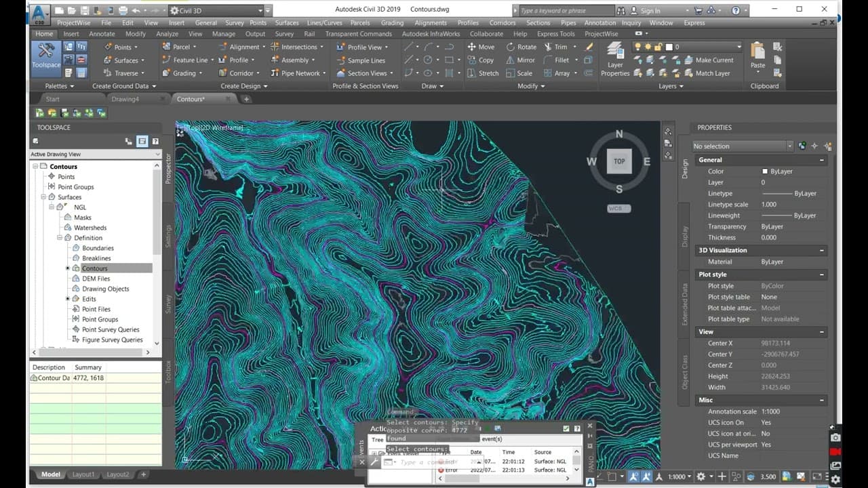Collapse the Misc properties section

point(822,400)
